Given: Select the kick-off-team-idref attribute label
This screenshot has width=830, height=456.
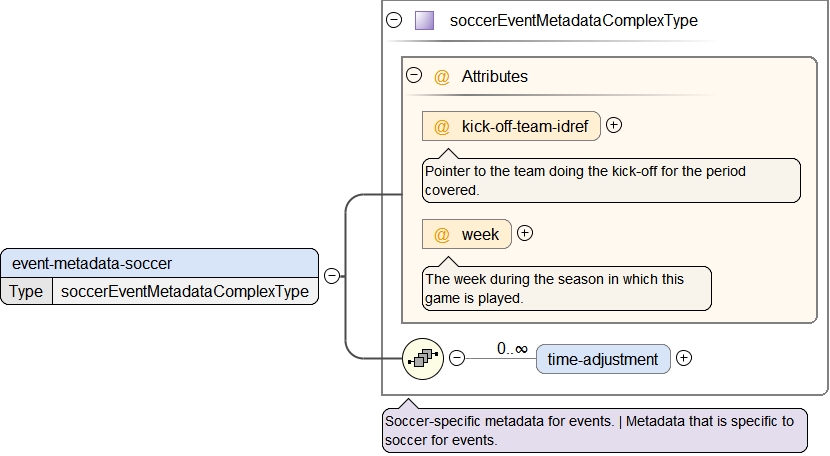Looking at the screenshot, I should pyautogui.click(x=530, y=127).
